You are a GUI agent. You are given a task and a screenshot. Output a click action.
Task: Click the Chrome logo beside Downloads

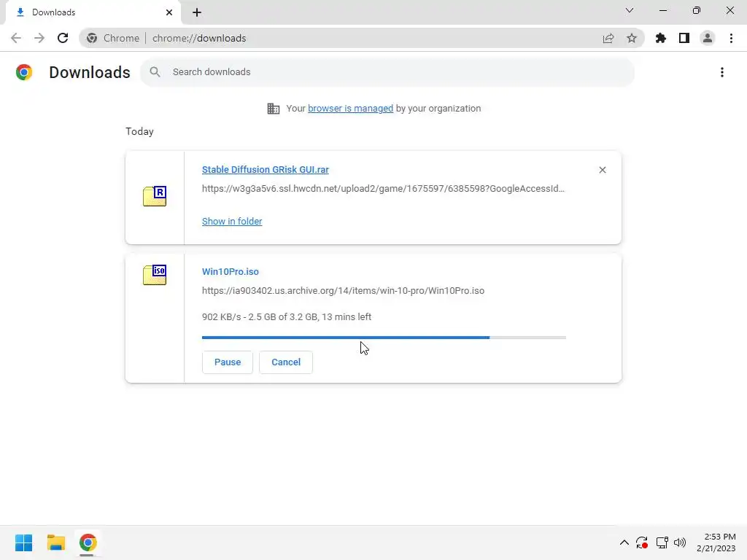click(x=24, y=72)
